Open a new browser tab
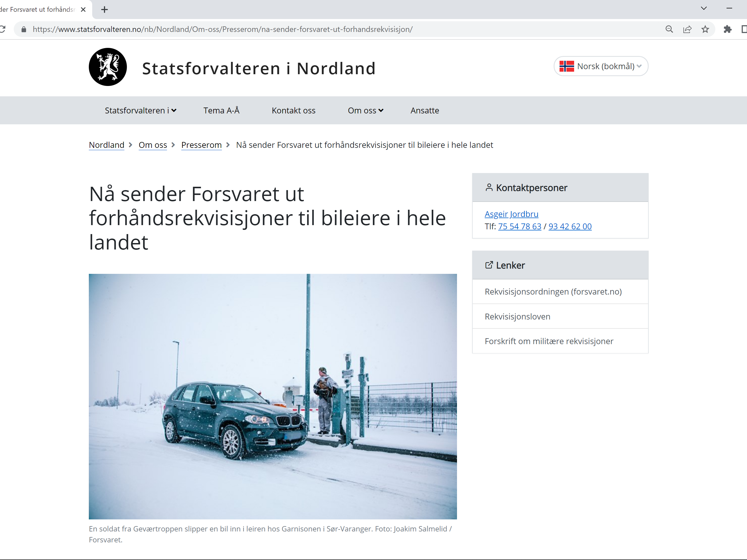Viewport: 747px width, 560px height. 104,10
